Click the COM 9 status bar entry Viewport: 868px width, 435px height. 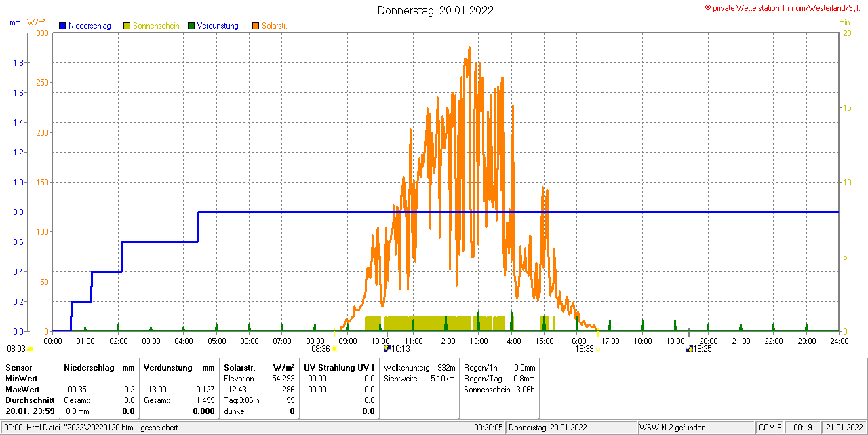pos(770,428)
